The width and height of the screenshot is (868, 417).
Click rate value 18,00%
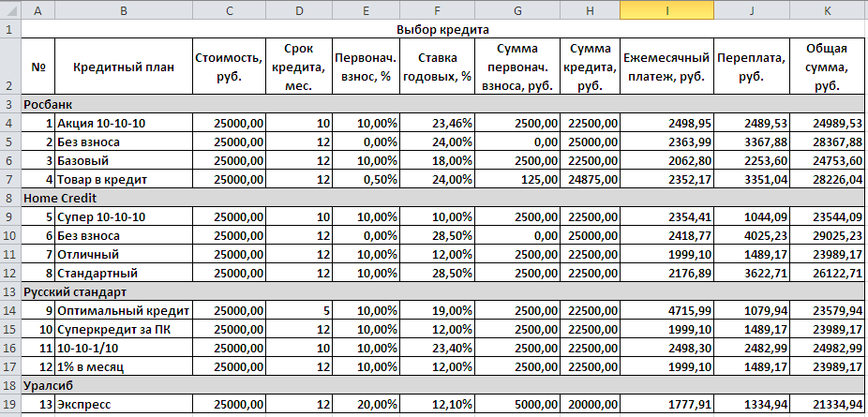pos(437,160)
